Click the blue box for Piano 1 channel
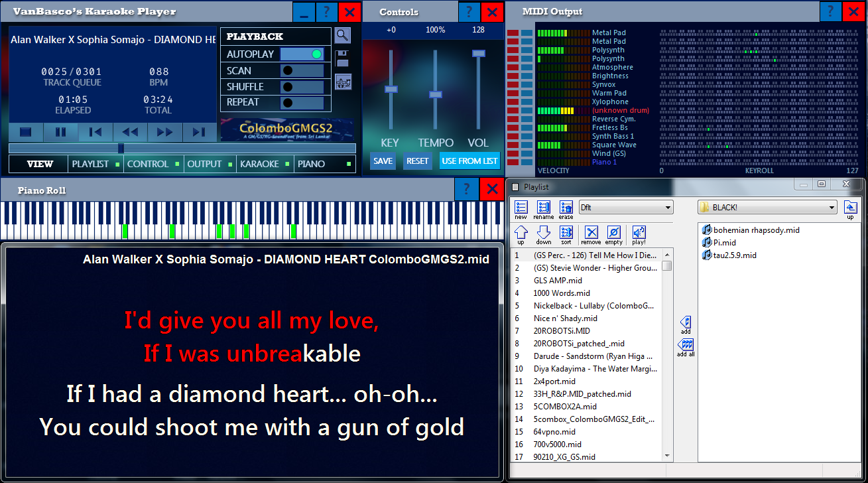The width and height of the screenshot is (868, 483). coord(527,162)
